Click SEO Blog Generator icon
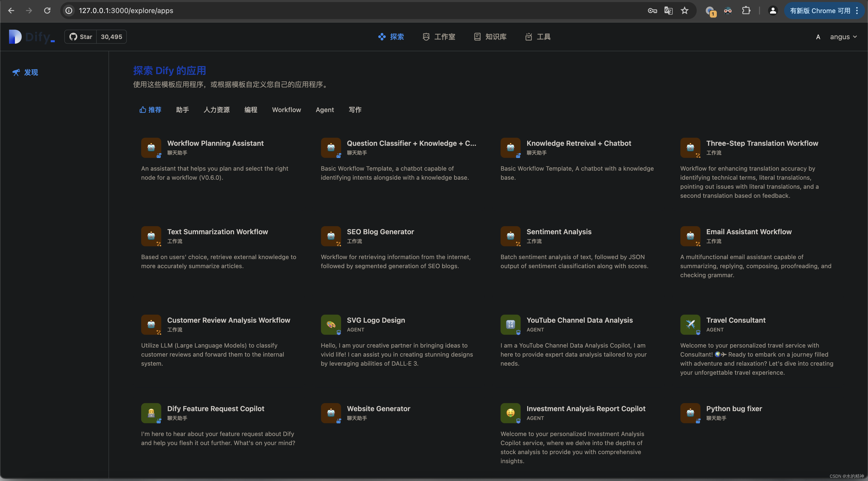868x481 pixels. [x=331, y=236]
